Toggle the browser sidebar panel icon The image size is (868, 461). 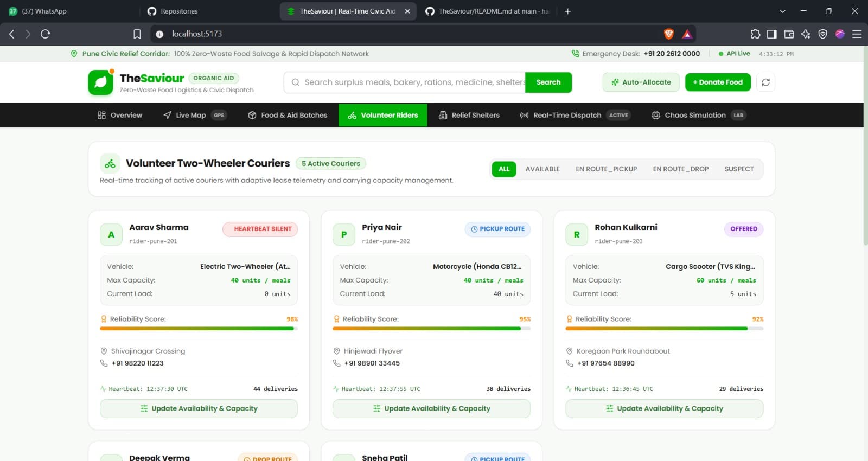coord(771,34)
